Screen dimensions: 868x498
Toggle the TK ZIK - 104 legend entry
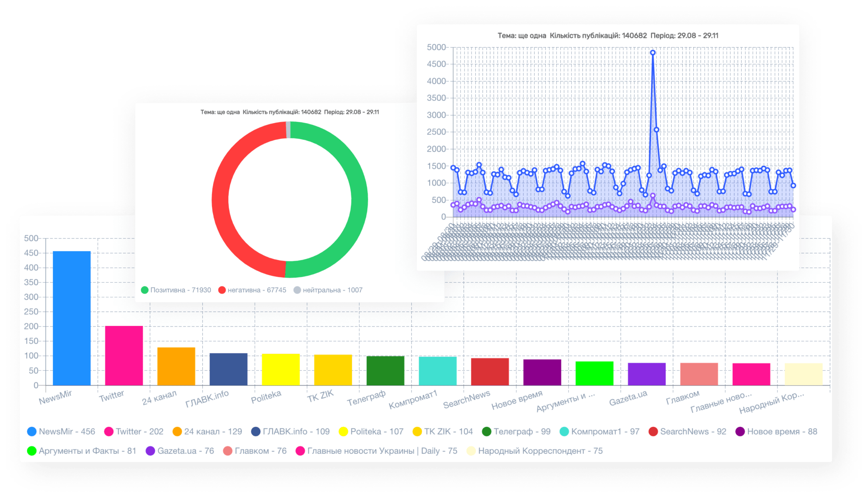(443, 432)
